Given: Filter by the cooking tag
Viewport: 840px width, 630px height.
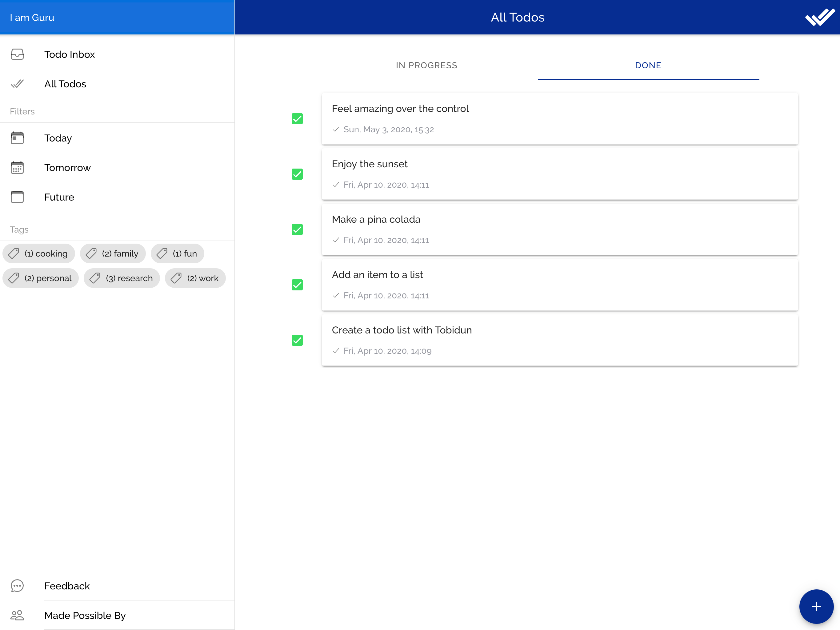Looking at the screenshot, I should click(x=38, y=253).
